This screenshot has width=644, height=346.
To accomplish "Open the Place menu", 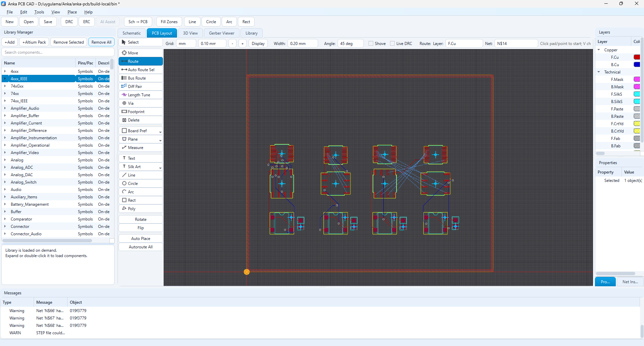I will click(x=72, y=12).
